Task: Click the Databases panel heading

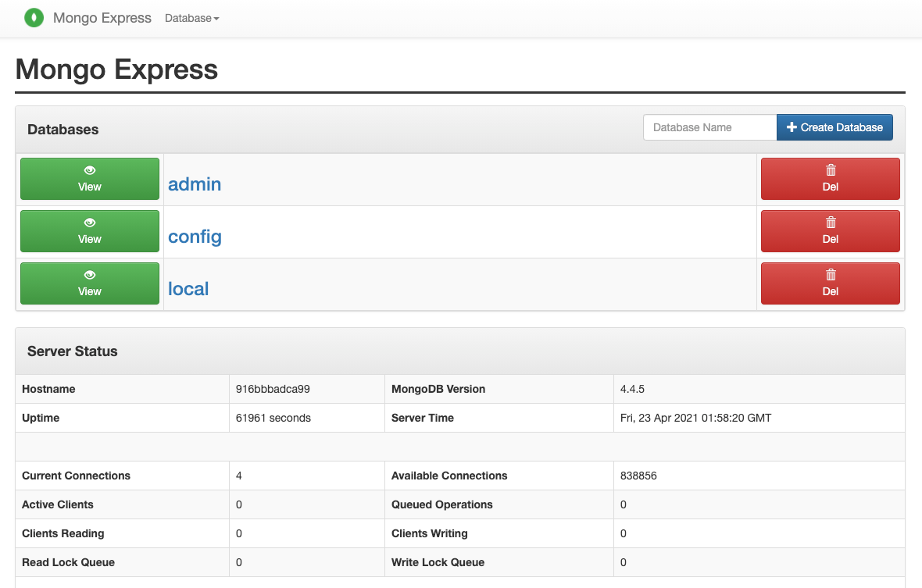Action: (x=63, y=129)
